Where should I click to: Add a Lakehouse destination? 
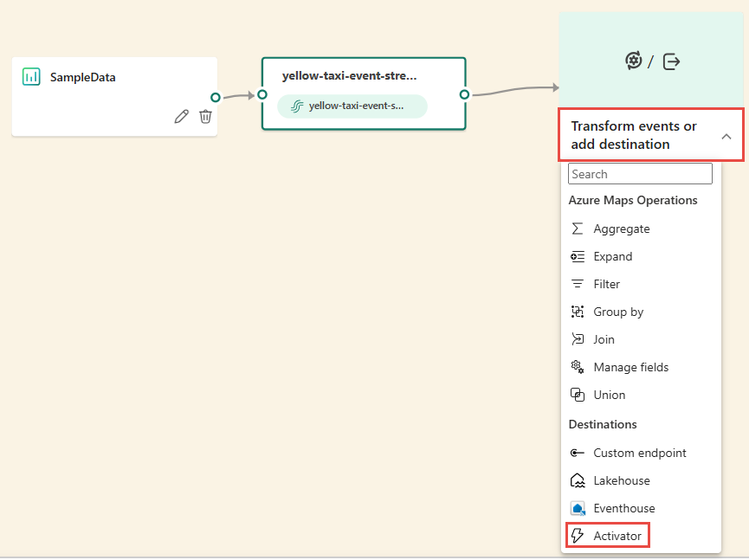621,480
